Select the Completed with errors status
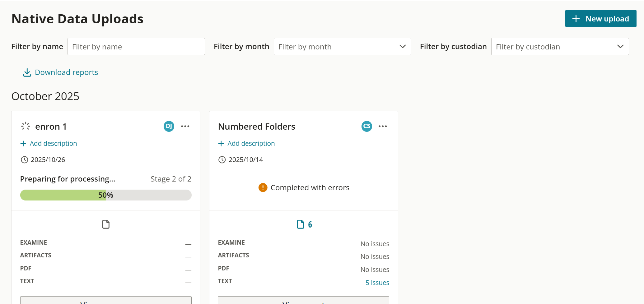Screen dimensions: 644x304 [310, 188]
